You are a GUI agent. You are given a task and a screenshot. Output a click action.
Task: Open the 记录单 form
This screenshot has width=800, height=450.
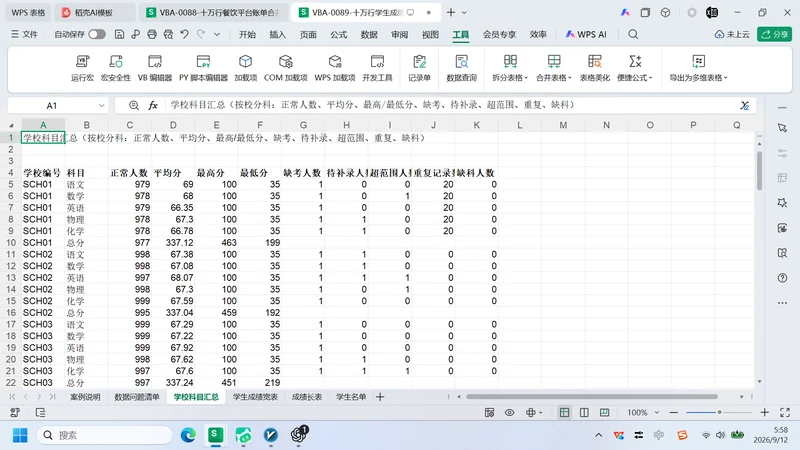(419, 68)
